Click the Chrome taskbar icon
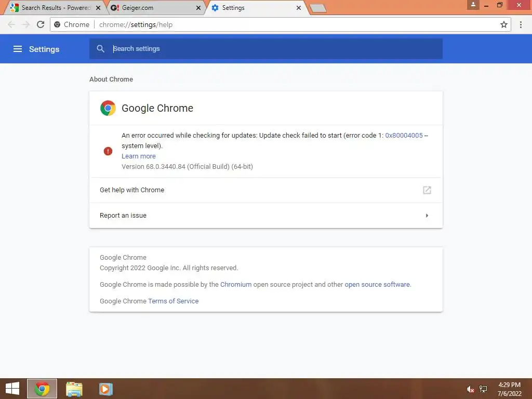 pyautogui.click(x=42, y=389)
